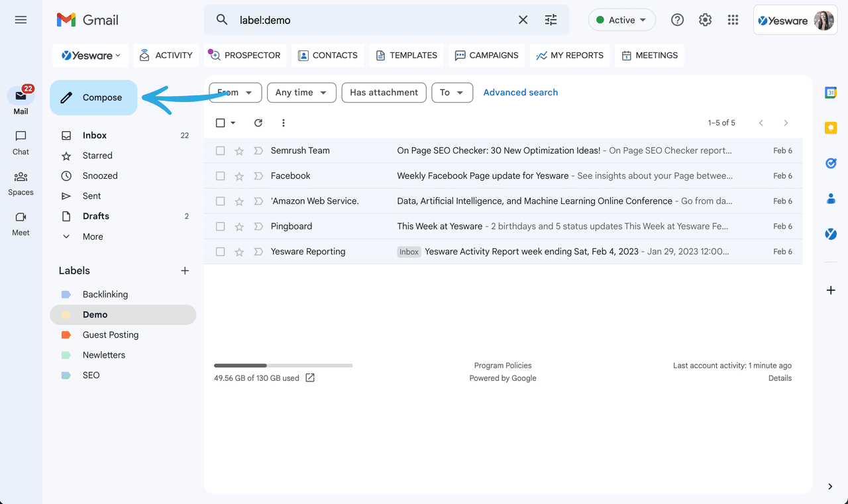The height and width of the screenshot is (504, 848).
Task: Open the Advanced search link
Action: (520, 93)
